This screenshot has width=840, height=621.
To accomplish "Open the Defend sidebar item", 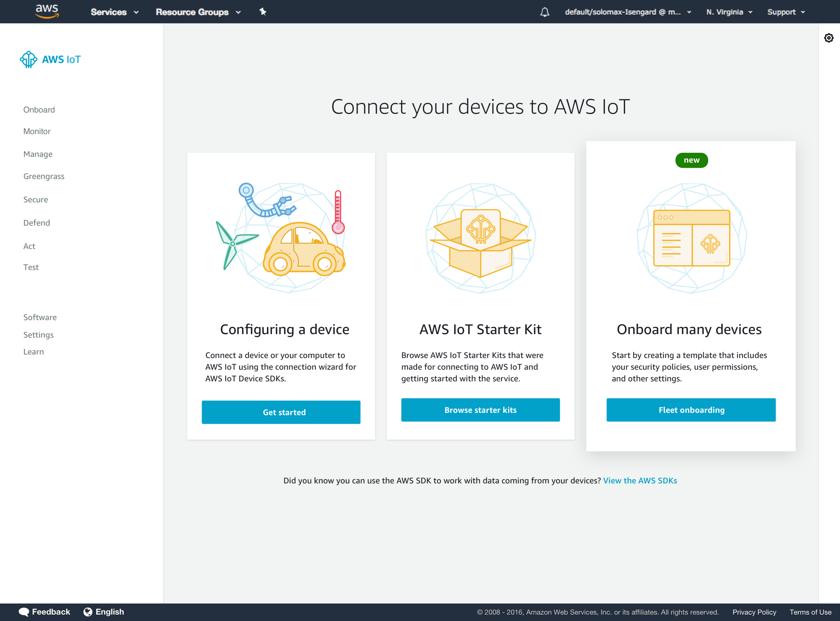I will [x=37, y=223].
